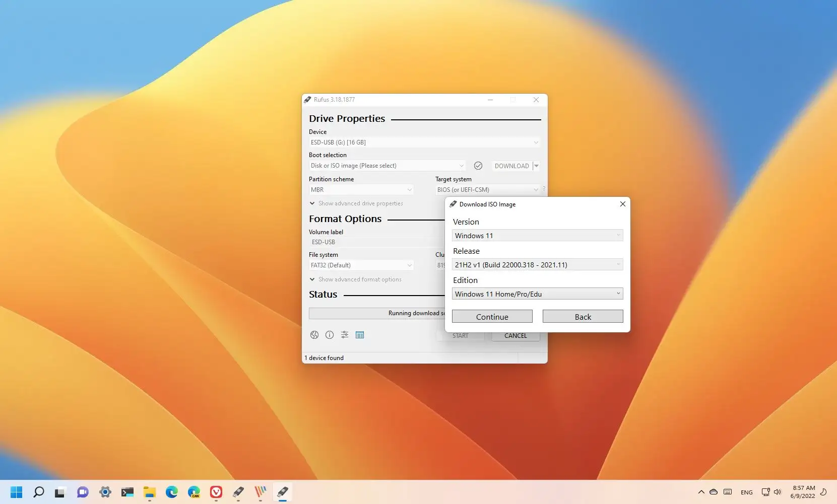Image resolution: width=837 pixels, height=504 pixels.
Task: Click the checksum verify icon next to Boot selection
Action: point(478,166)
